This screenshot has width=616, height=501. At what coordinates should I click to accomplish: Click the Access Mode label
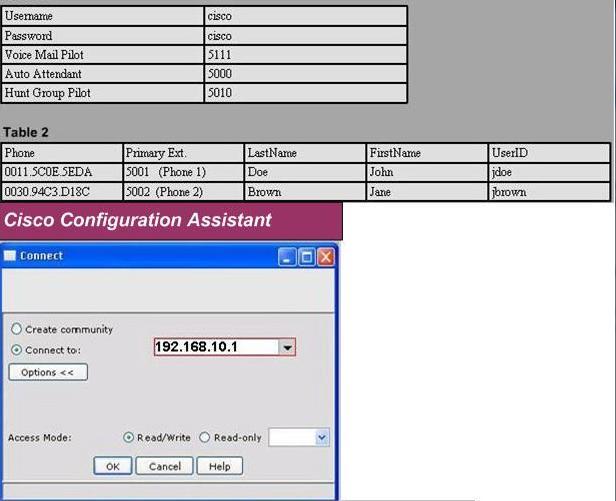pos(40,438)
